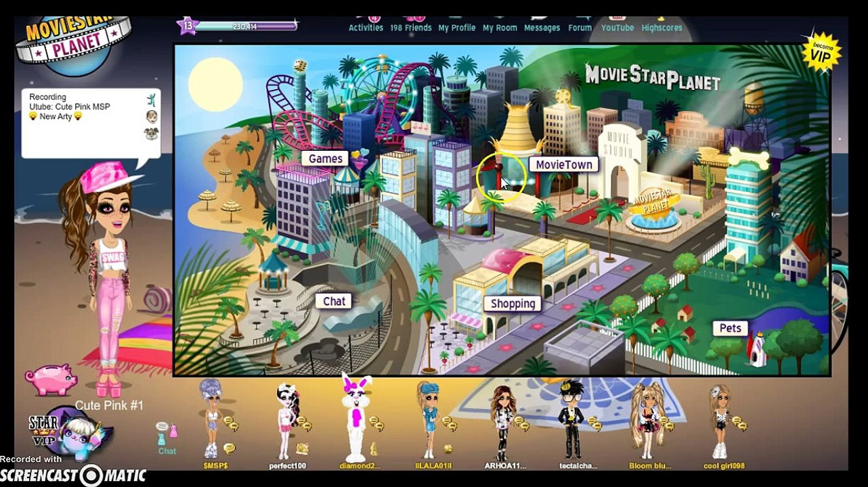Select the llLALA01ll avatar
This screenshot has height=487, width=868.
point(429,420)
